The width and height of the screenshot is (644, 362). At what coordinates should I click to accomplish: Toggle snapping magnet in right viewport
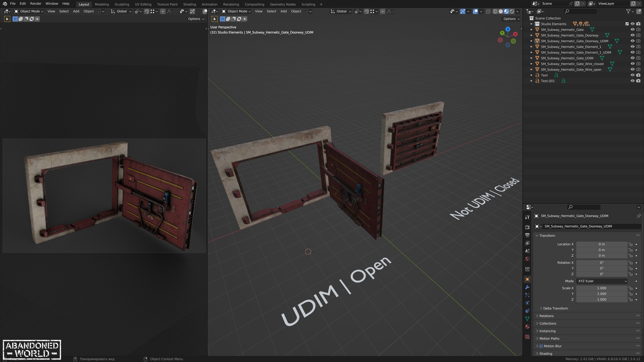(x=366, y=11)
